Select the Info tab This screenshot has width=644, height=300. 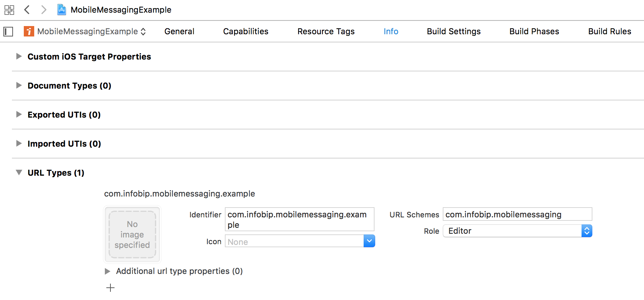coord(391,31)
